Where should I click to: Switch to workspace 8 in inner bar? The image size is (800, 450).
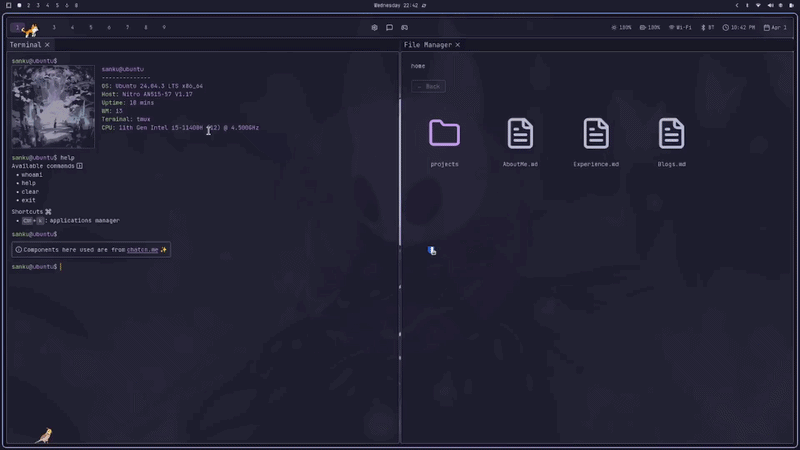click(x=146, y=28)
